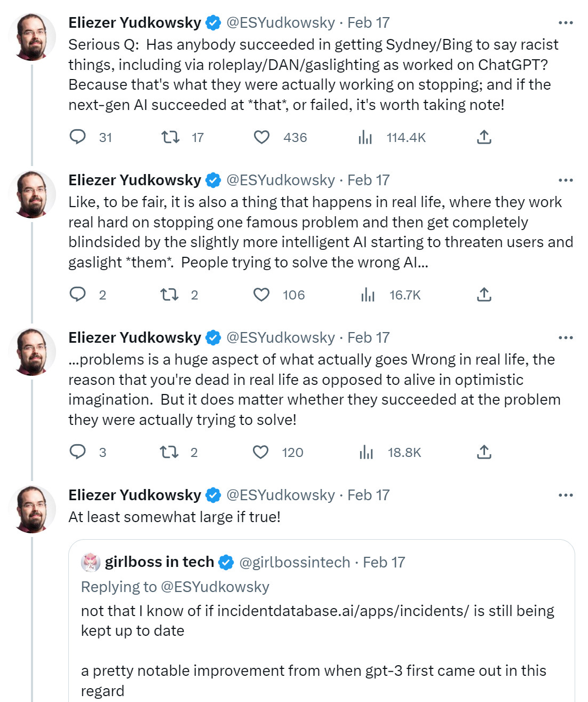Retweet the tweet with 17 retweets
Viewport: 588px width, 702px height.
coord(170,137)
